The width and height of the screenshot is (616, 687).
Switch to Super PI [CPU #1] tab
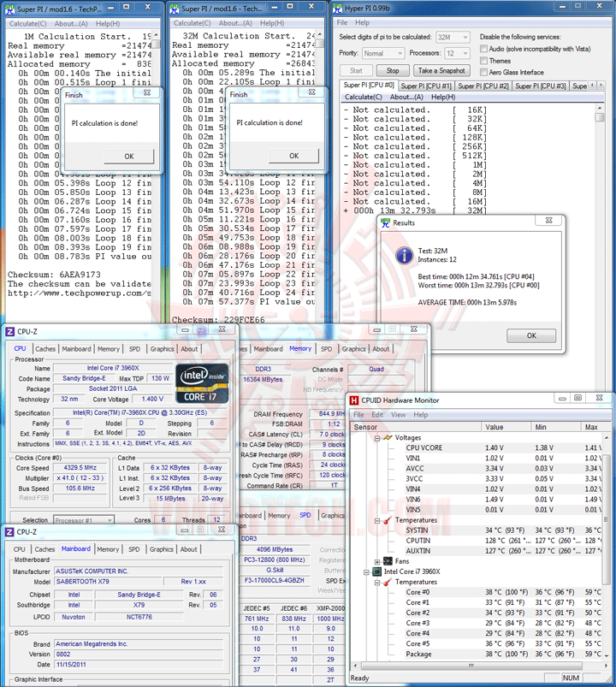point(426,86)
